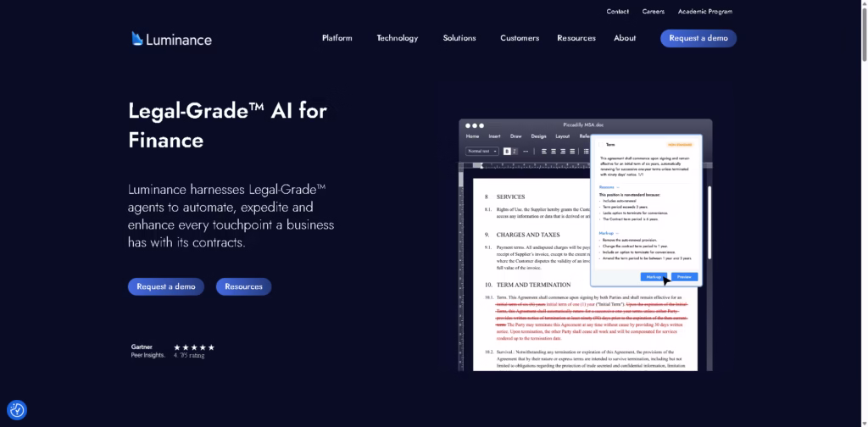
Task: Switch to the Insert tab in the document
Action: pos(494,136)
